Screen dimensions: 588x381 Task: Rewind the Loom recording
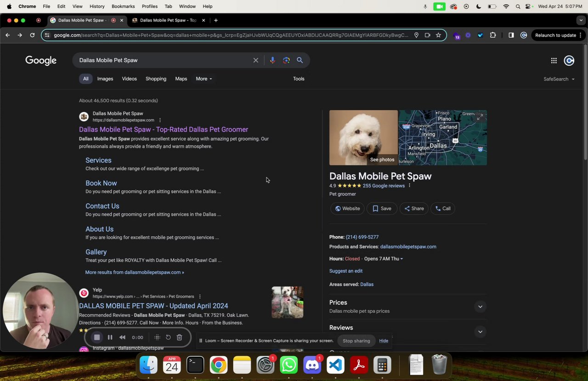point(122,337)
